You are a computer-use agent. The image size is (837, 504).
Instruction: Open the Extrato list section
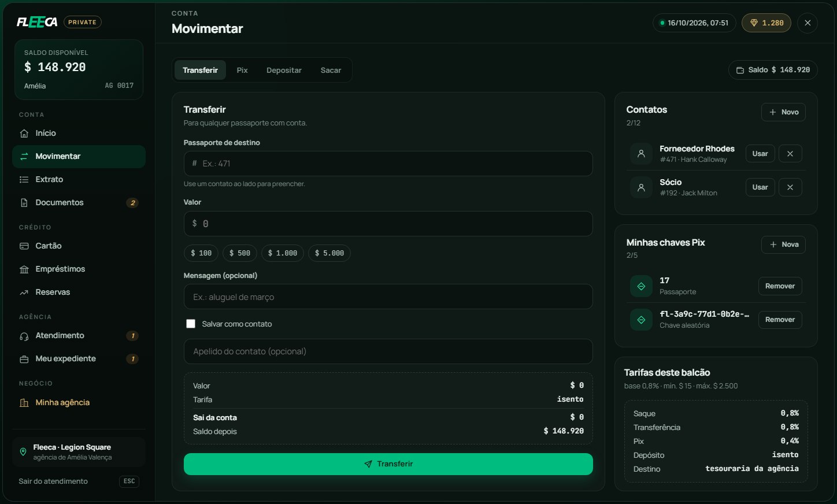pos(79,179)
